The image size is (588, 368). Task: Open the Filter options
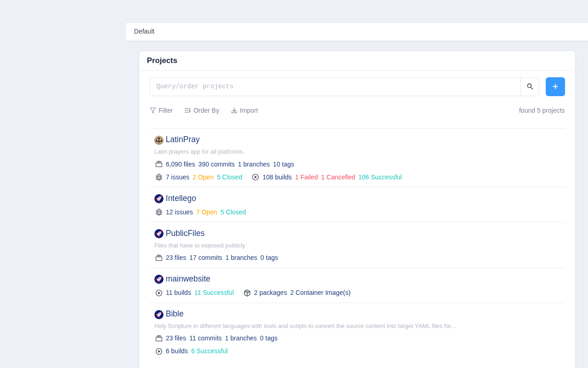click(x=161, y=110)
